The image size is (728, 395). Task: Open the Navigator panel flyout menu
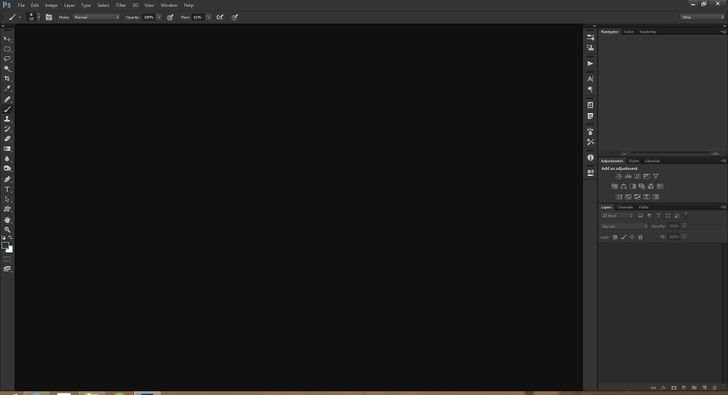(x=723, y=32)
